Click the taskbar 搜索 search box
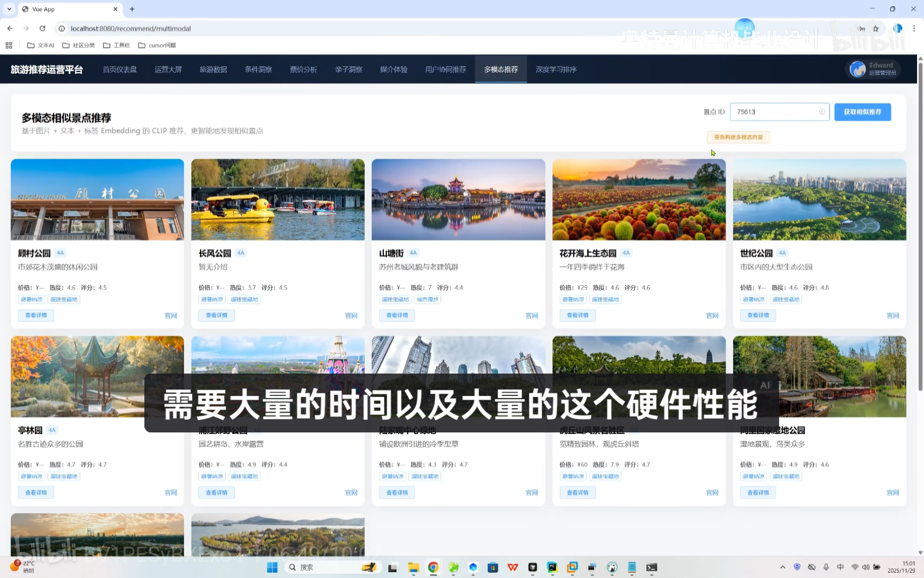Viewport: 924px width, 578px height. tap(333, 567)
